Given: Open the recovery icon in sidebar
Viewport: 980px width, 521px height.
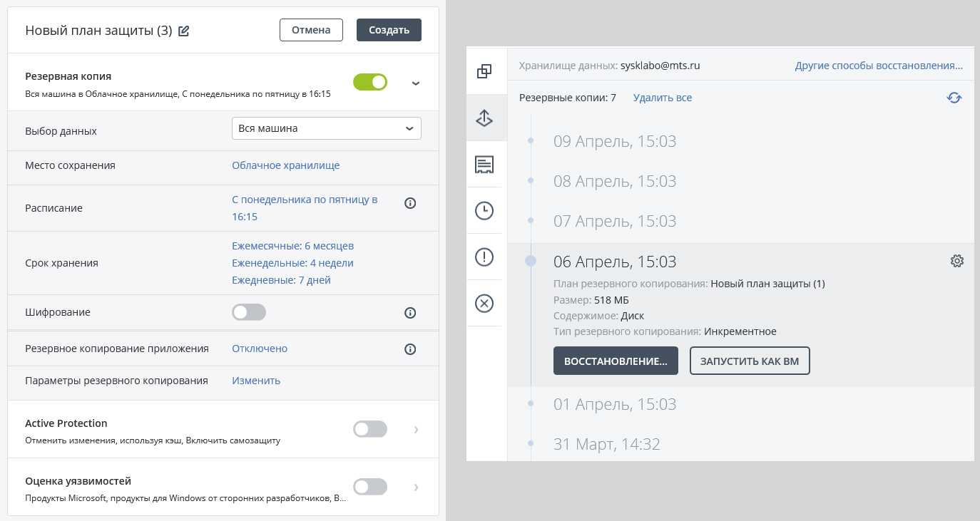Looking at the screenshot, I should (484, 118).
